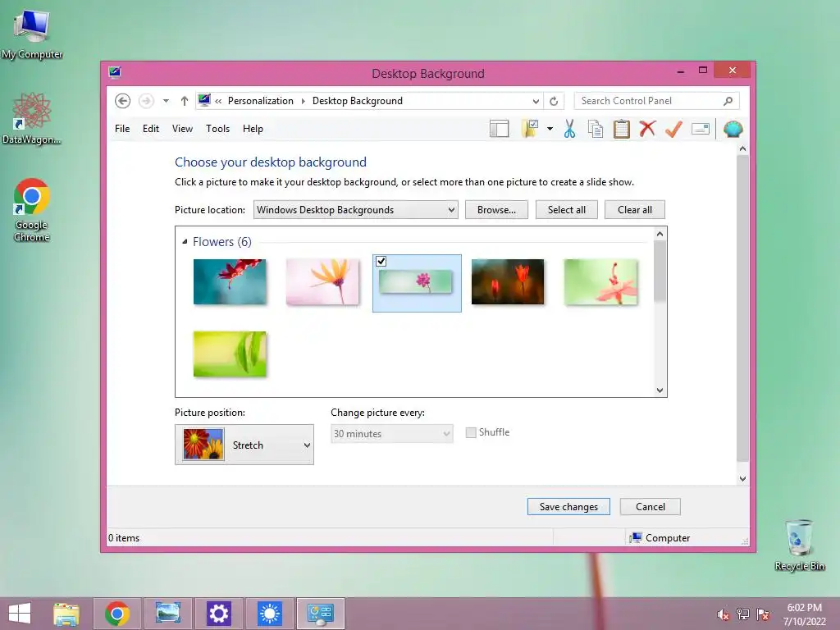
Task: Click the window scroll down arrow
Action: click(742, 479)
